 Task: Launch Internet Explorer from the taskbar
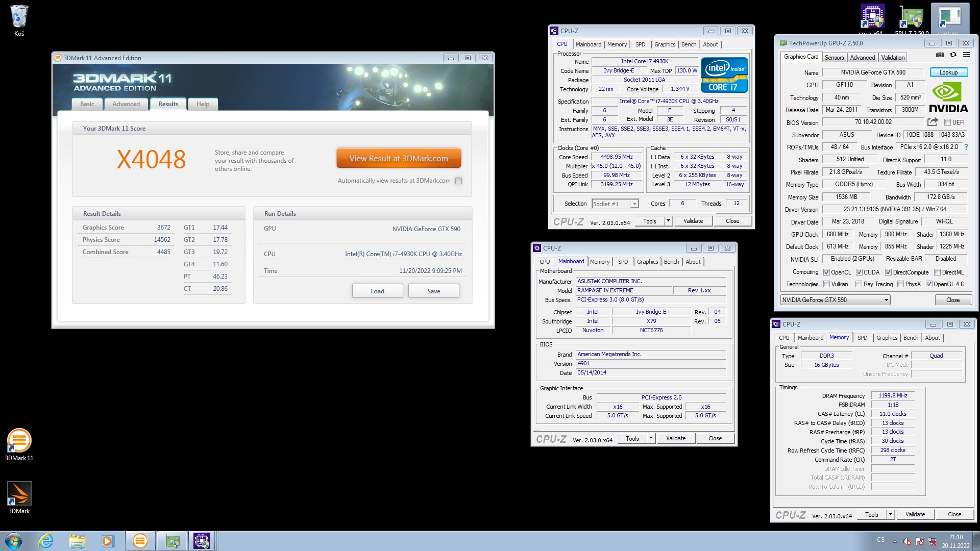46,541
